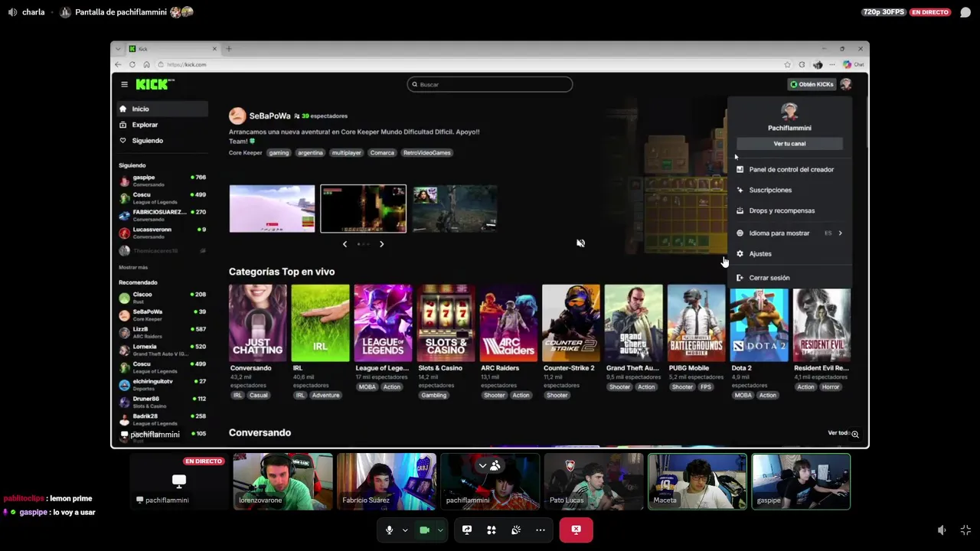Click the previous carousel arrow

click(x=345, y=244)
